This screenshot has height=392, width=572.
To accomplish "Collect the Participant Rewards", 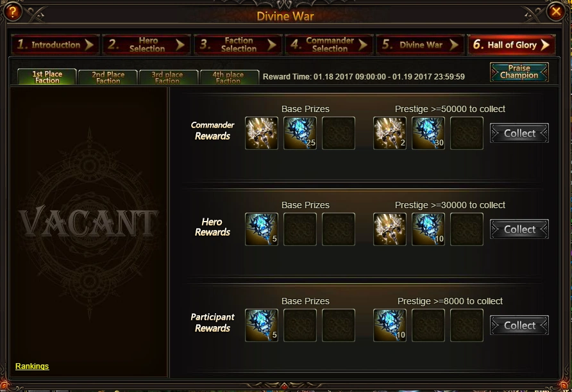I will (519, 325).
